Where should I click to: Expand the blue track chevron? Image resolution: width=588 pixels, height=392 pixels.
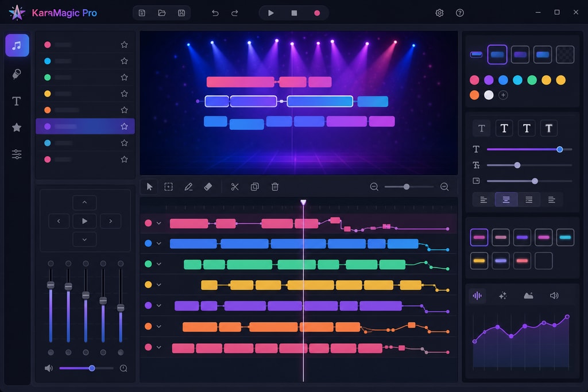pyautogui.click(x=158, y=243)
